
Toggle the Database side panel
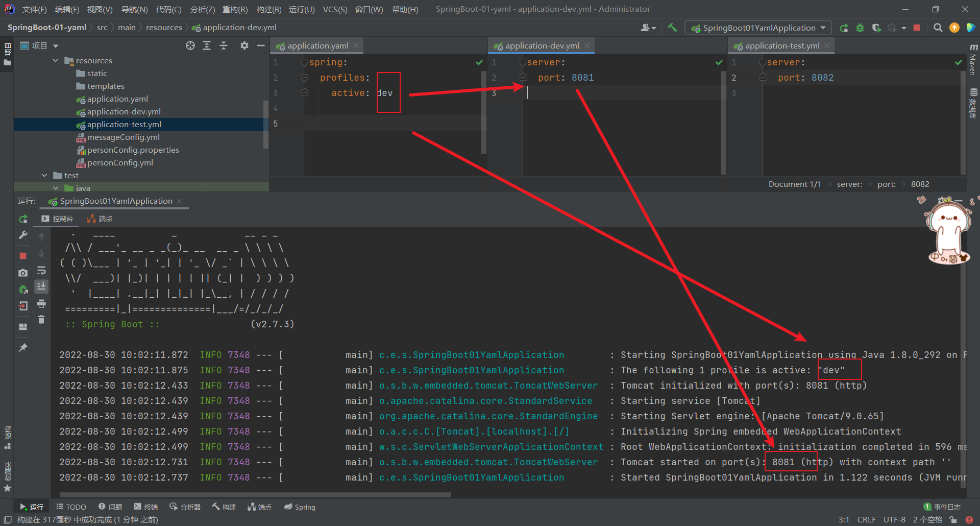click(x=973, y=104)
